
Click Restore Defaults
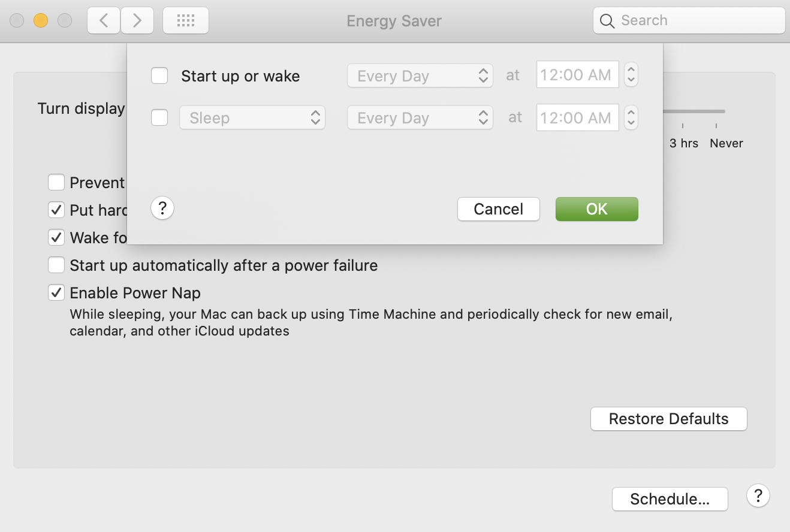click(x=669, y=419)
